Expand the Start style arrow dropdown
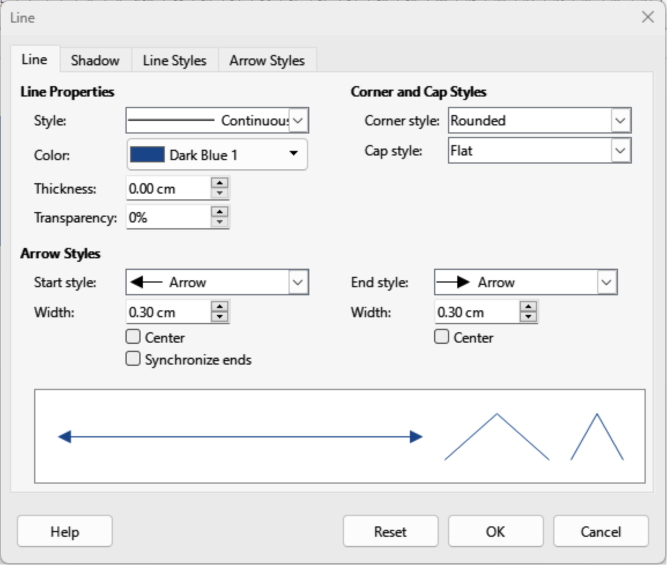This screenshot has width=667, height=565. pos(298,283)
